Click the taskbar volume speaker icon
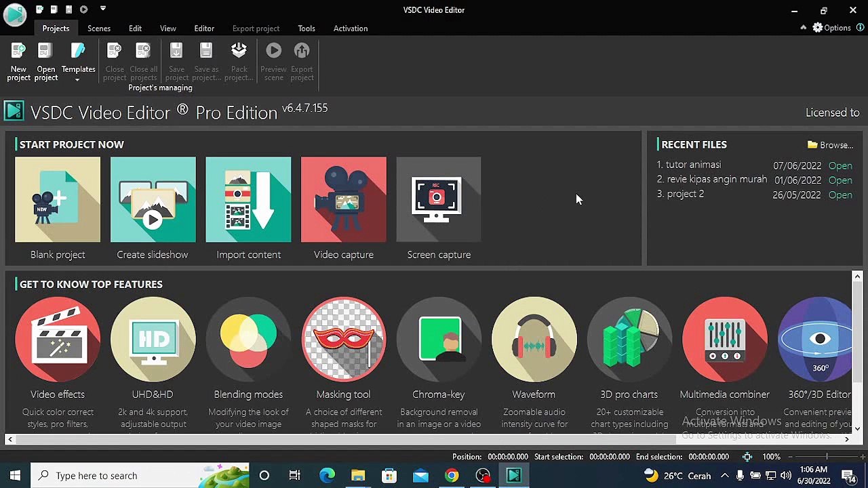Screen dimensions: 868x488 [x=786, y=476]
